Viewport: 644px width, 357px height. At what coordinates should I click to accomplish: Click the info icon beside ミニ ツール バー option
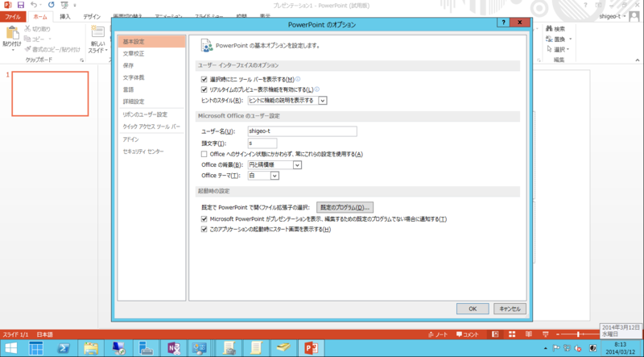tap(298, 79)
